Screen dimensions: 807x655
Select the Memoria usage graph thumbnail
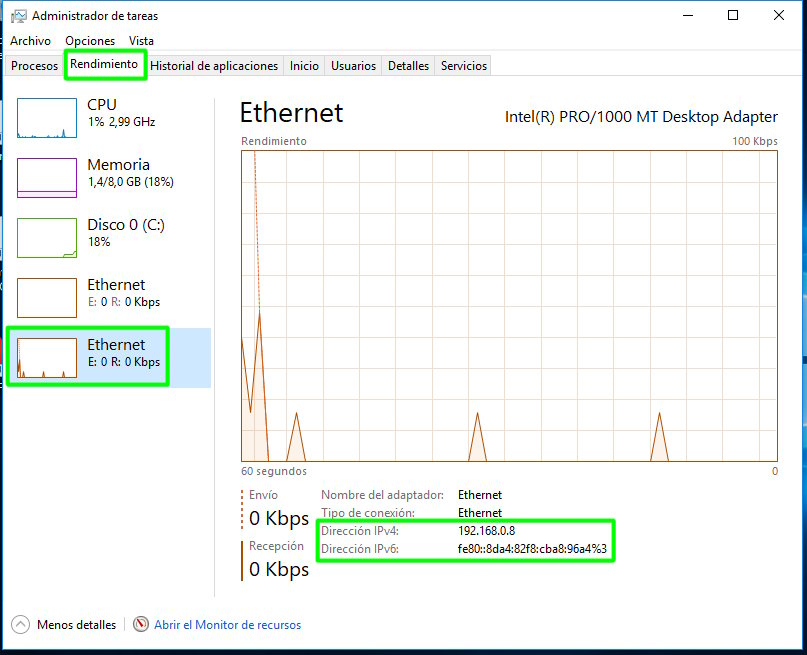coord(47,178)
